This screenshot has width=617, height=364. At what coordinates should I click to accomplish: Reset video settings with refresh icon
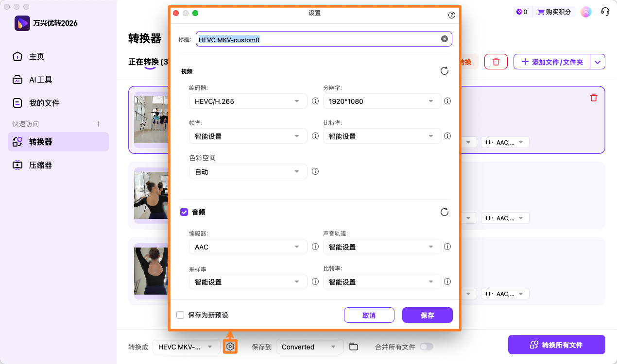[444, 70]
